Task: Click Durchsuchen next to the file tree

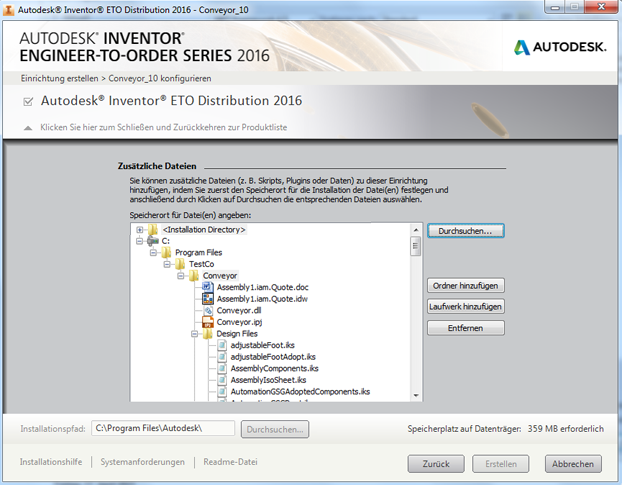Action: point(466,231)
